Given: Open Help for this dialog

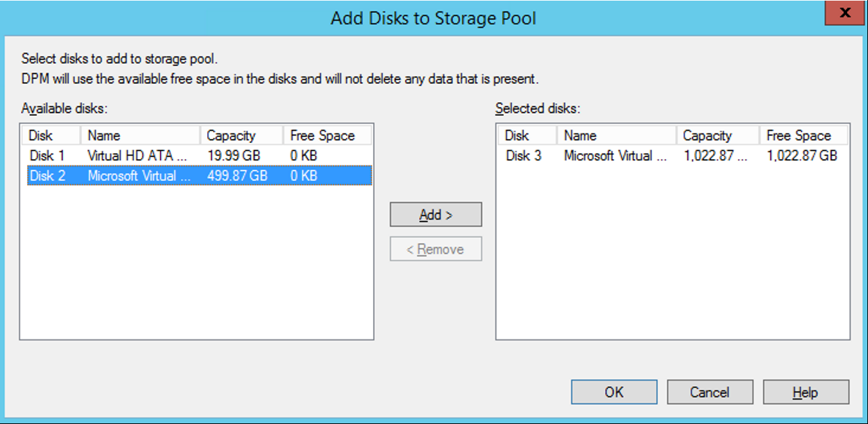Looking at the screenshot, I should coord(806,392).
